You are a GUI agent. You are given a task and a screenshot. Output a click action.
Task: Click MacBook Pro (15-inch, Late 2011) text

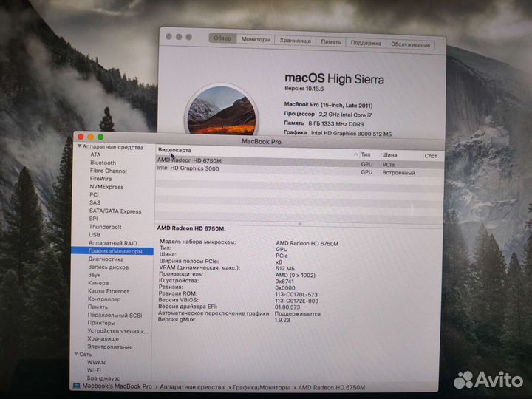328,105
